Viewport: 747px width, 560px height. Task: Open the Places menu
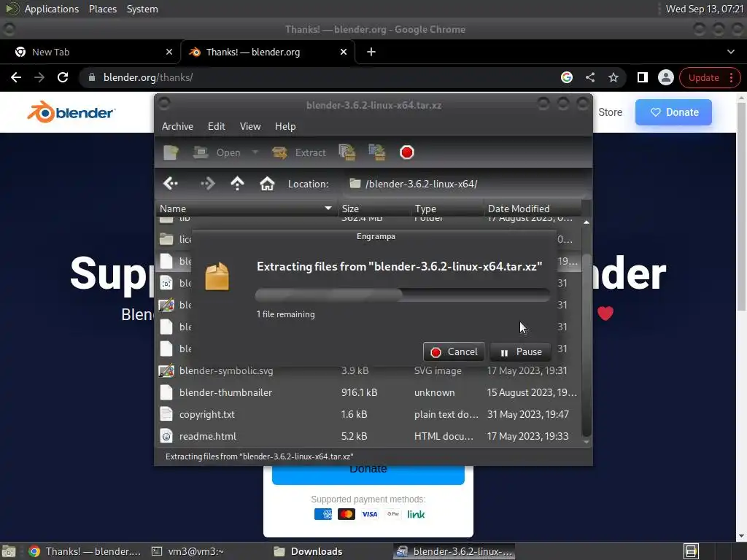pyautogui.click(x=102, y=9)
